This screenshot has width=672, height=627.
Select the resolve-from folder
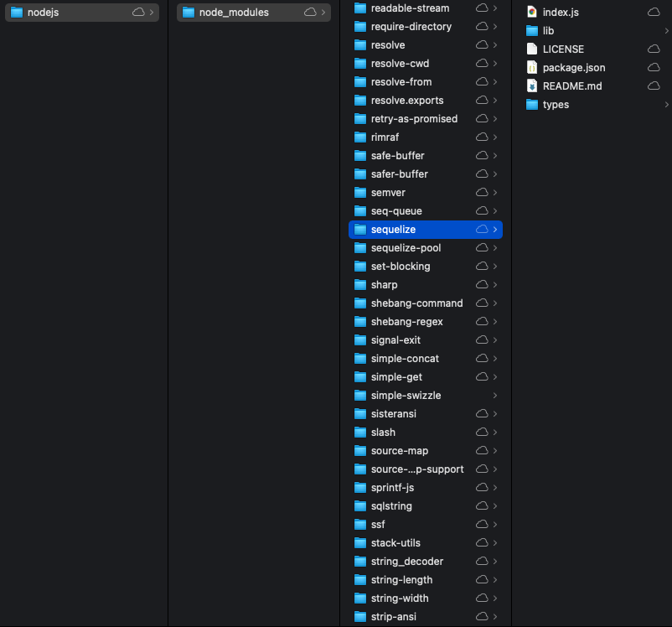426,82
